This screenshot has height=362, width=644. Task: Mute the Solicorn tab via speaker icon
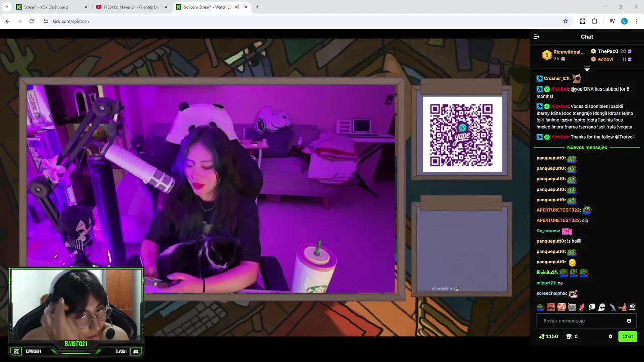pyautogui.click(x=237, y=7)
